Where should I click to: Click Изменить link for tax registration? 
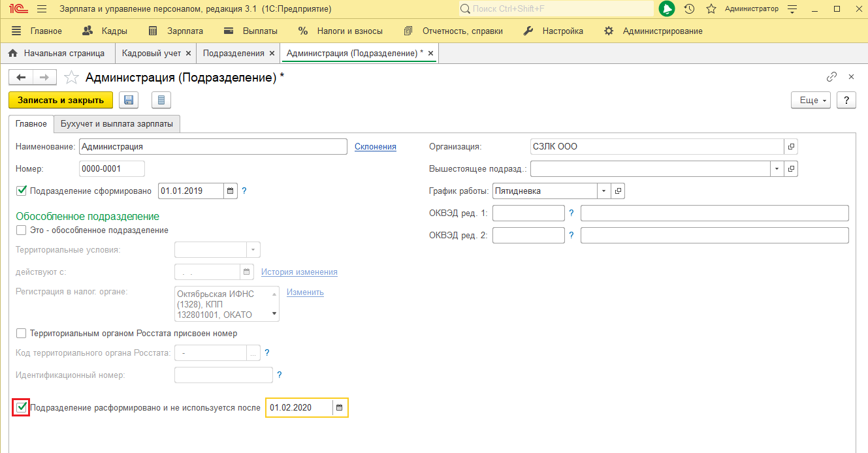coord(305,292)
